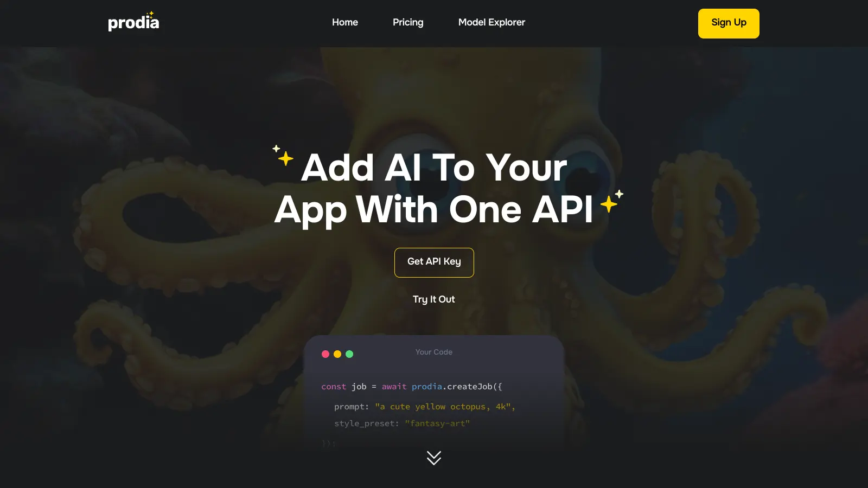
Task: Click the Get API Key button
Action: (x=434, y=262)
